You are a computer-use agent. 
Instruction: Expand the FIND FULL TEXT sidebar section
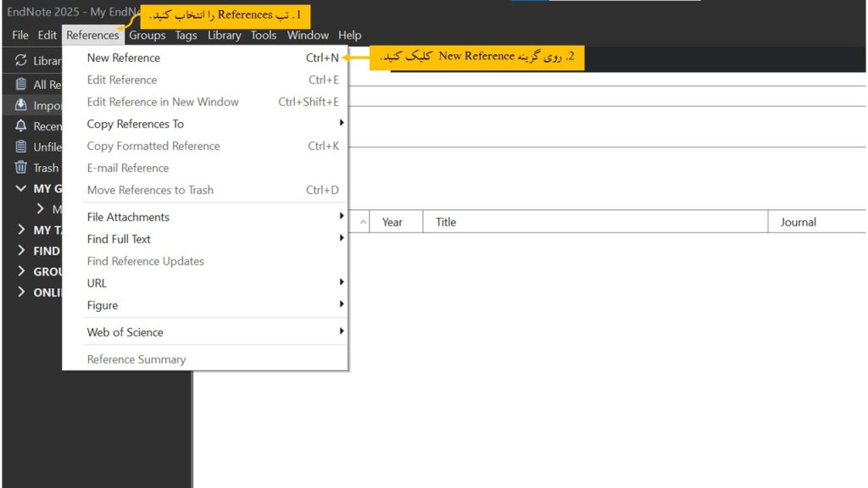tap(21, 251)
